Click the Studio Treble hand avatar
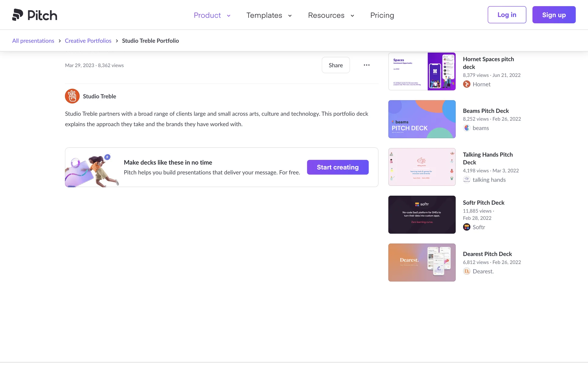588x368 pixels. 72,96
